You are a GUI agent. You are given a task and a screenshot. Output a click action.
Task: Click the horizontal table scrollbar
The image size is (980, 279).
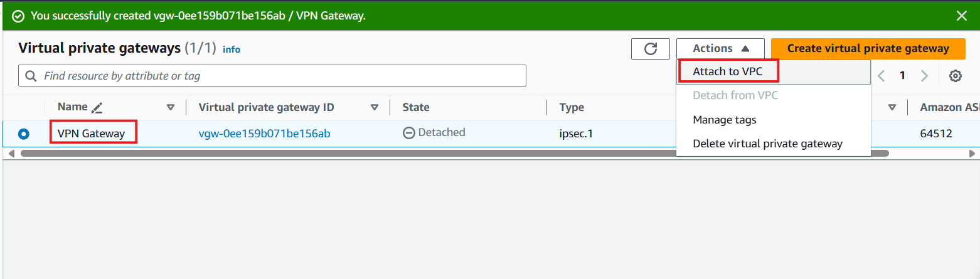coord(454,153)
